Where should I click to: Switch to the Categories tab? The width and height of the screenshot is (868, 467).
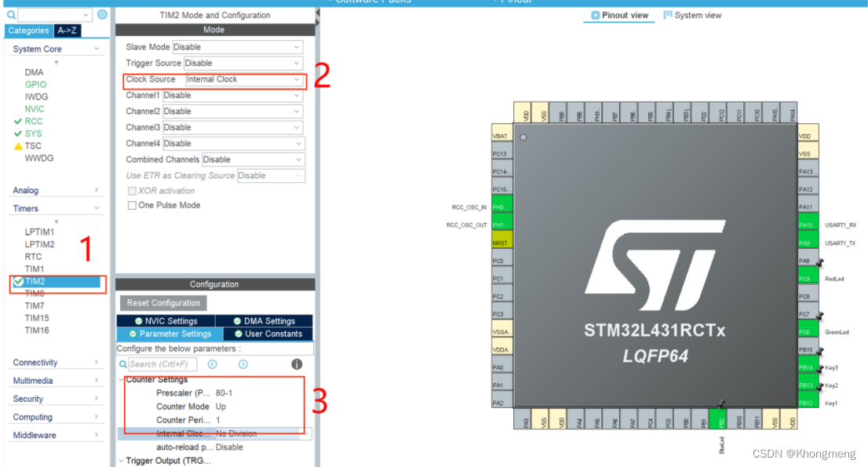pos(29,31)
